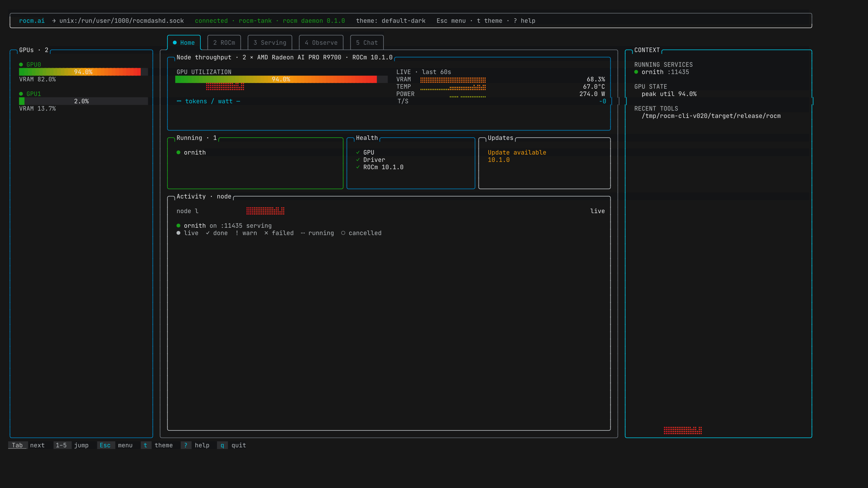Click the running ellipsis legend icon
Image resolution: width=868 pixels, height=488 pixels.
303,233
